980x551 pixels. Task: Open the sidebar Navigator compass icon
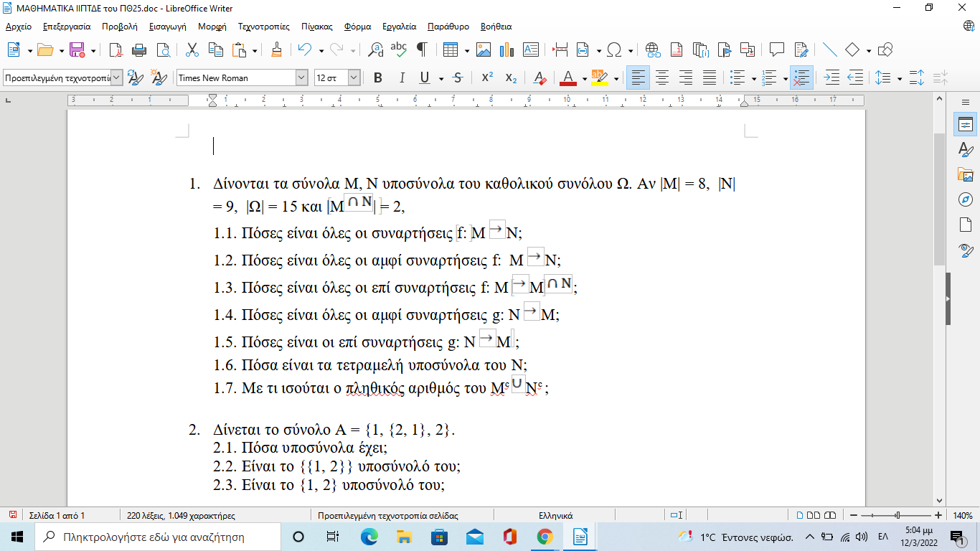(x=965, y=200)
